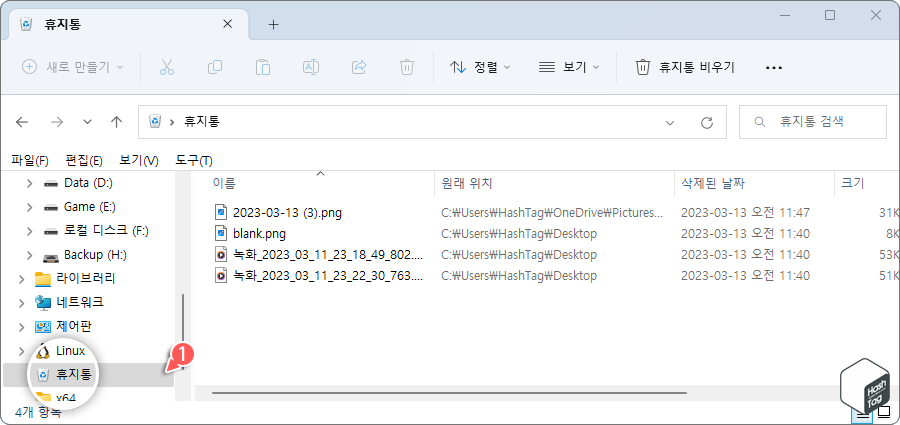Click the navigation pane vertical scrollbar
Screen dimensions: 900x425
point(183,331)
